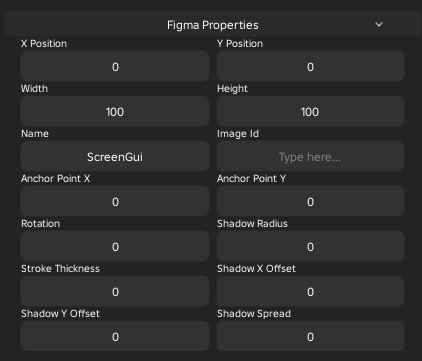
Task: Select the Anchor Point X field
Action: click(115, 201)
